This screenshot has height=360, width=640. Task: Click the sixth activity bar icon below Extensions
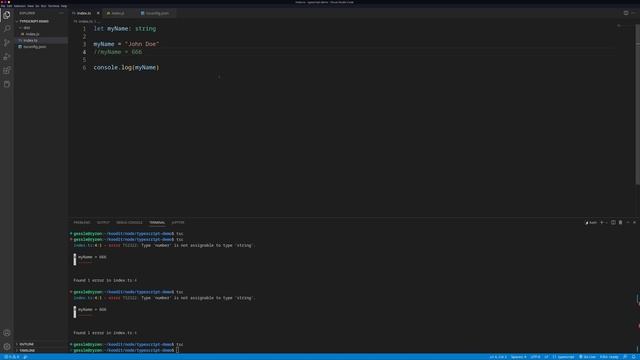click(x=7, y=84)
